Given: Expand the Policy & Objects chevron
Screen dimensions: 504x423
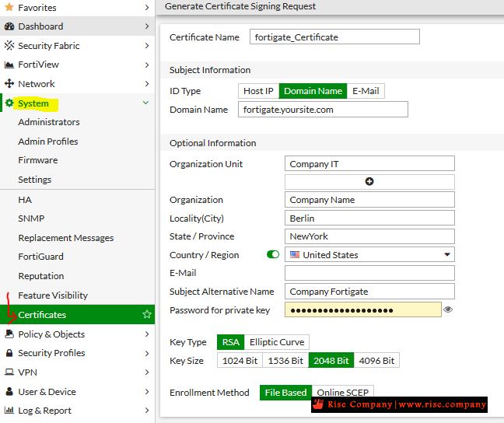Looking at the screenshot, I should (x=147, y=334).
